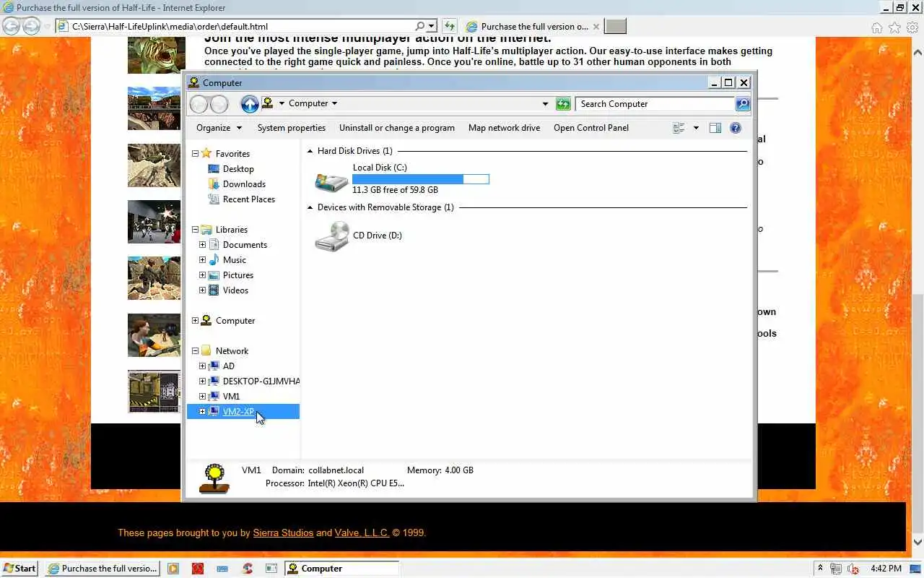924x578 pixels.
Task: Select VM1 in Network tree
Action: click(231, 397)
